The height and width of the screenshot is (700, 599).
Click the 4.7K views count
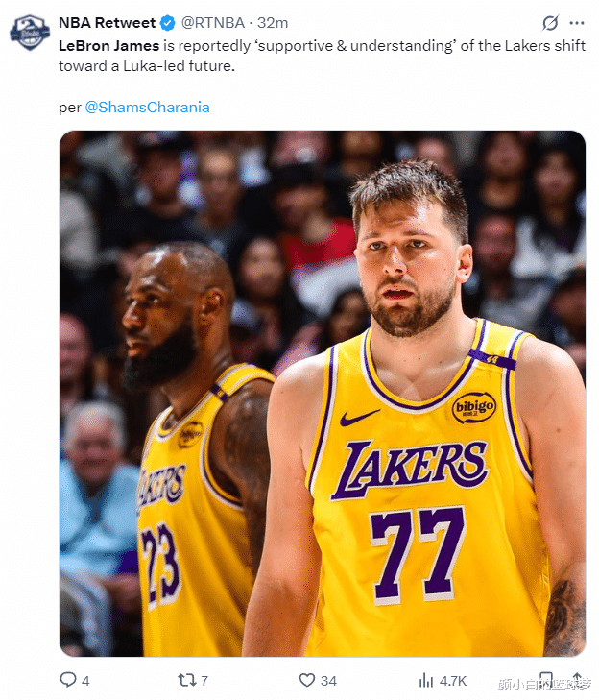click(452, 681)
